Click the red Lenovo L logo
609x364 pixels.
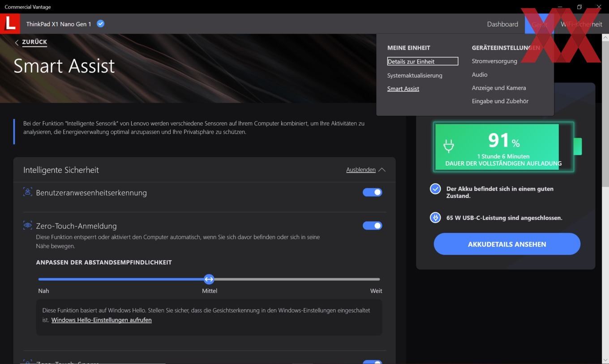click(x=10, y=24)
